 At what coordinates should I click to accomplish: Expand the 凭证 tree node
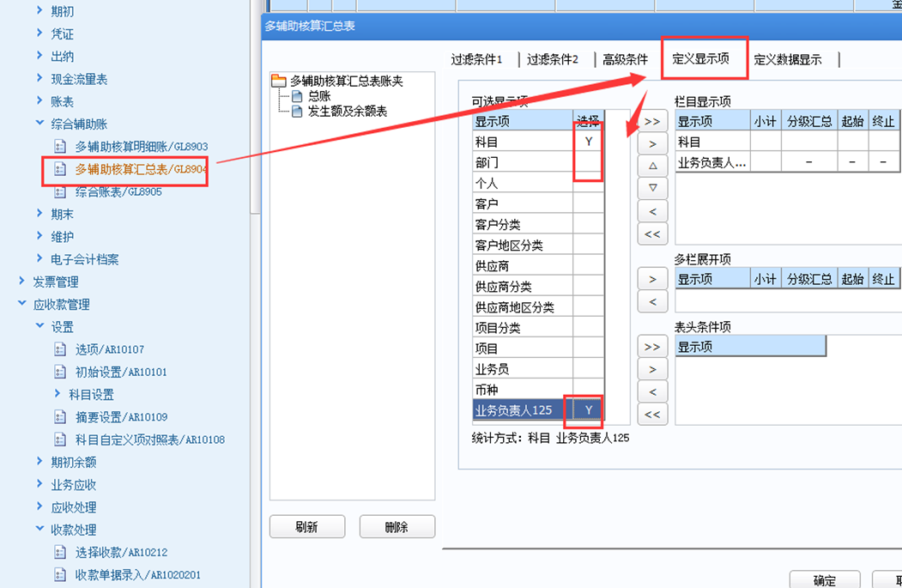point(39,33)
